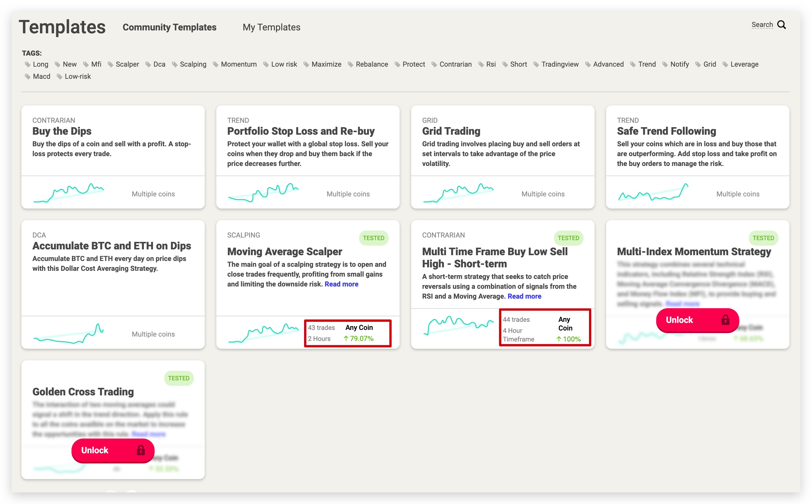Click lock icon on Golden Cross Unlock

pos(141,450)
